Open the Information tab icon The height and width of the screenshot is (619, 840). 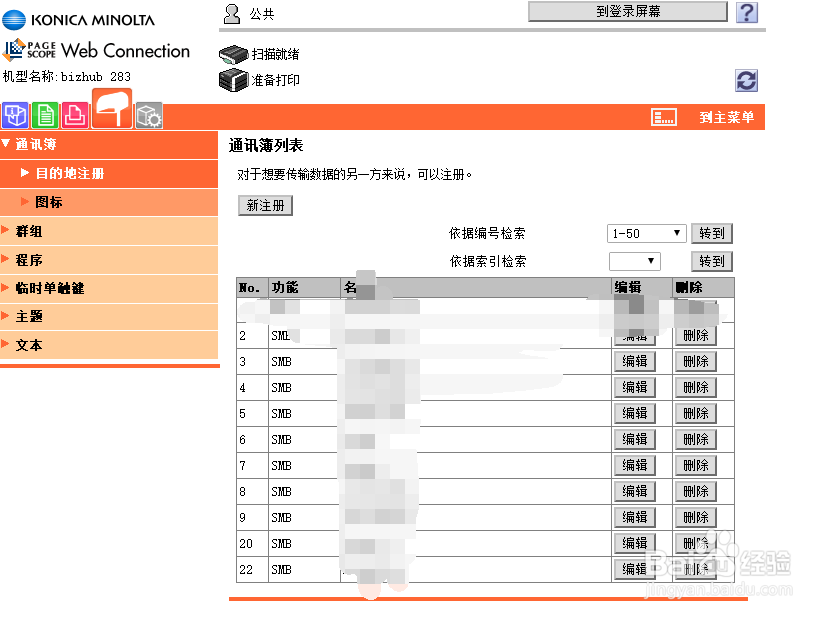pos(15,116)
